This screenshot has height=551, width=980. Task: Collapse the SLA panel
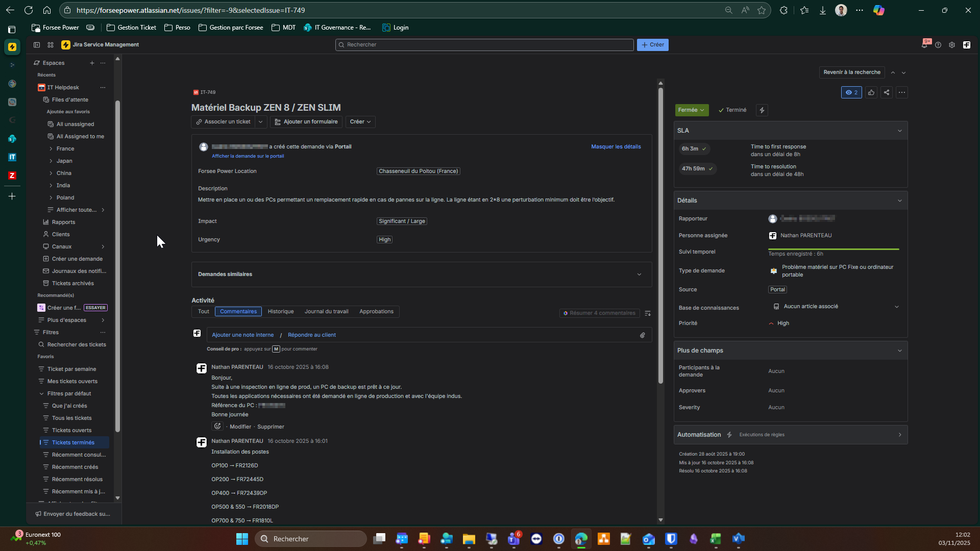click(x=899, y=131)
